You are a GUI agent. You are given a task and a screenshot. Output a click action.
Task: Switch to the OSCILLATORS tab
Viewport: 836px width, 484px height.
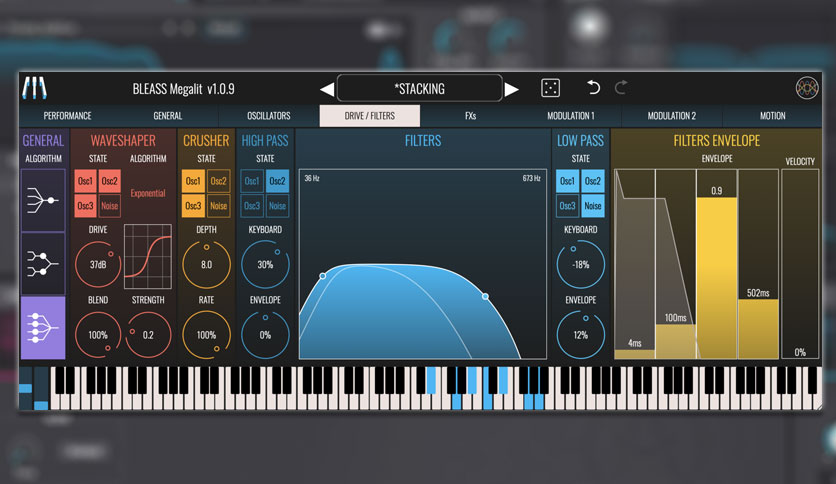(269, 116)
